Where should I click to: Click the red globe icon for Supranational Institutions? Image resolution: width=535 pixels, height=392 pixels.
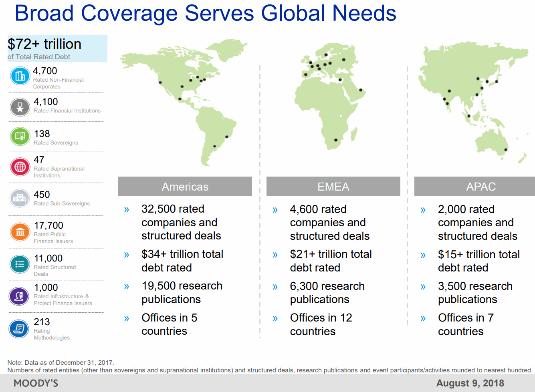20,167
